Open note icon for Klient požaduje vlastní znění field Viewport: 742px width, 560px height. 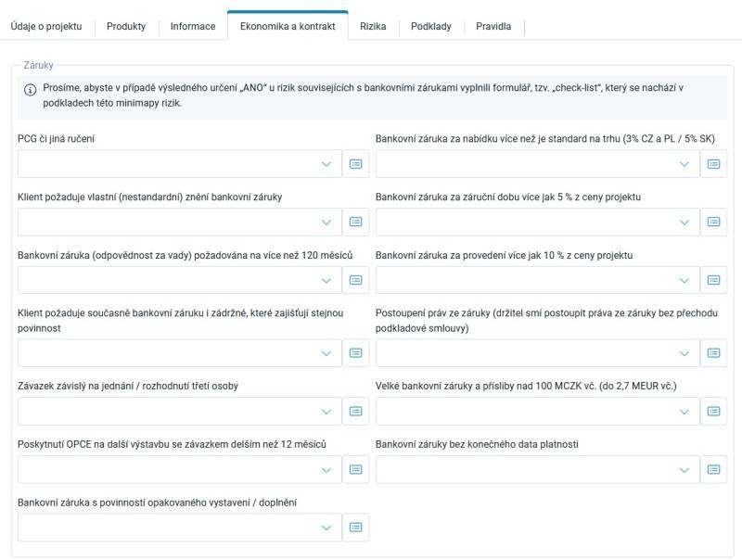point(356,222)
